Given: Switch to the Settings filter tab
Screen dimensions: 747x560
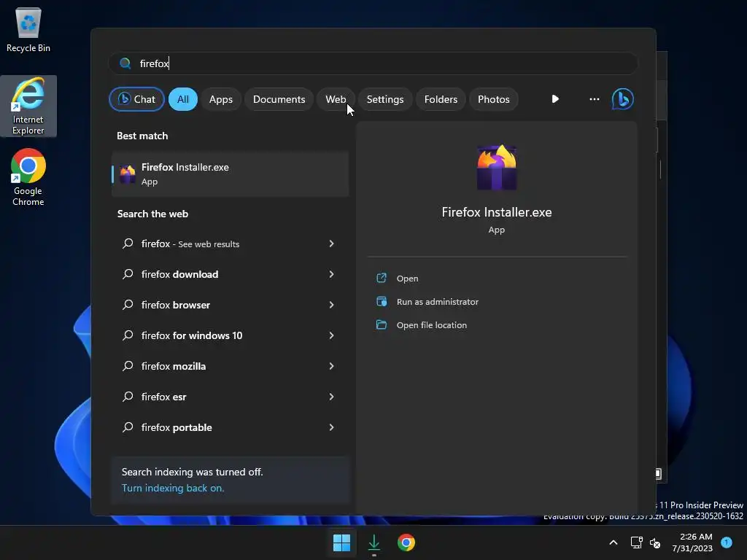Looking at the screenshot, I should pyautogui.click(x=385, y=99).
